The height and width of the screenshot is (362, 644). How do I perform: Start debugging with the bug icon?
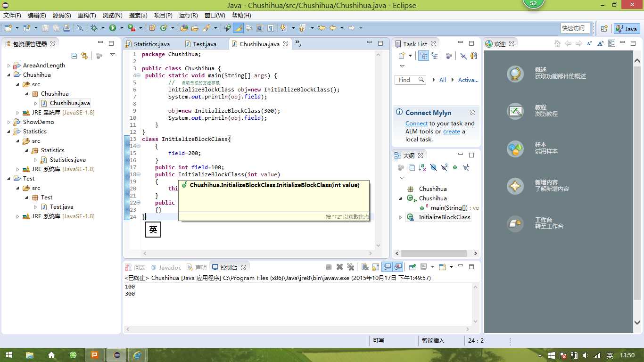tap(94, 28)
